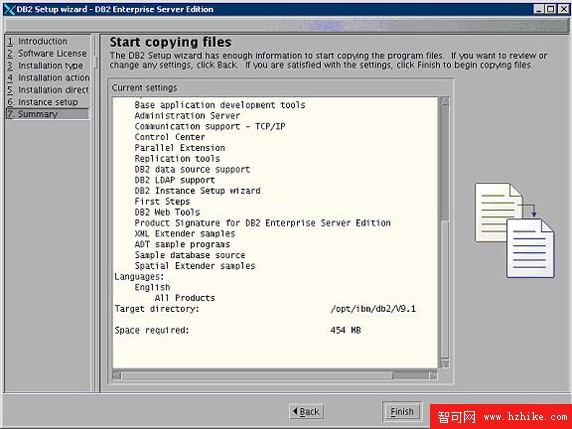Screen dimensions: 572x429
Task: Click the horizontal scrollbar right arrow
Action: pos(433,375)
